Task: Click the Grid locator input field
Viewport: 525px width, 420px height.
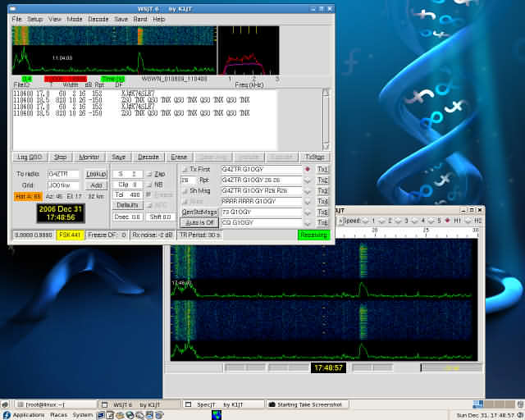Action: (63, 185)
